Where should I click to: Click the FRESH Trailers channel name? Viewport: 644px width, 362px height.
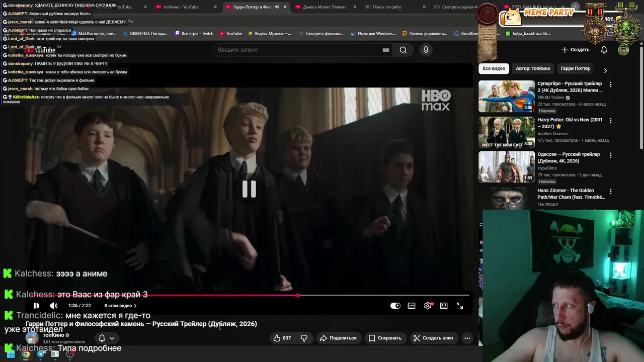[550, 98]
